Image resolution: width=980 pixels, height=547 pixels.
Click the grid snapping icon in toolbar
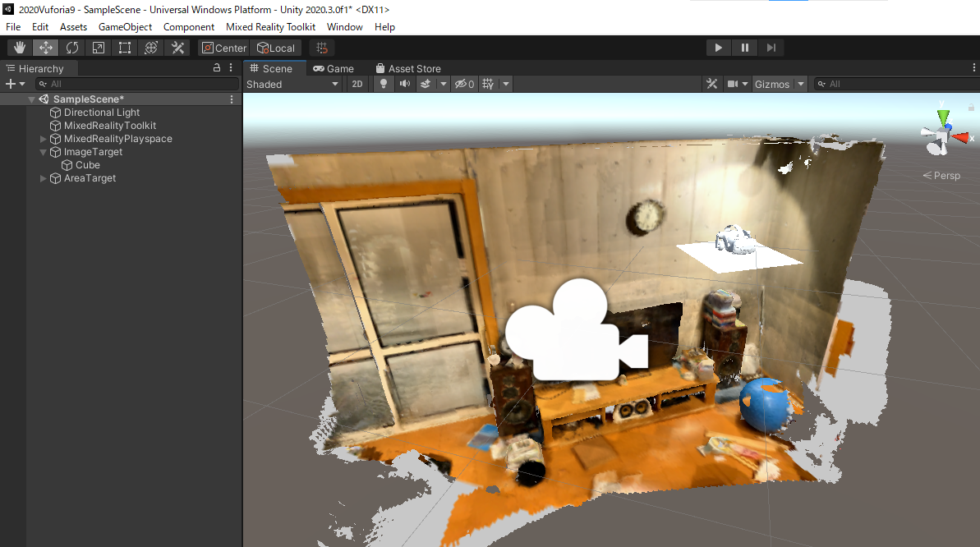click(323, 48)
